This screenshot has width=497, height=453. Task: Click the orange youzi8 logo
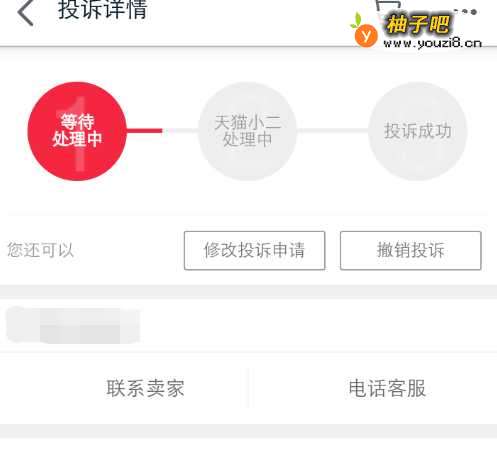364,32
